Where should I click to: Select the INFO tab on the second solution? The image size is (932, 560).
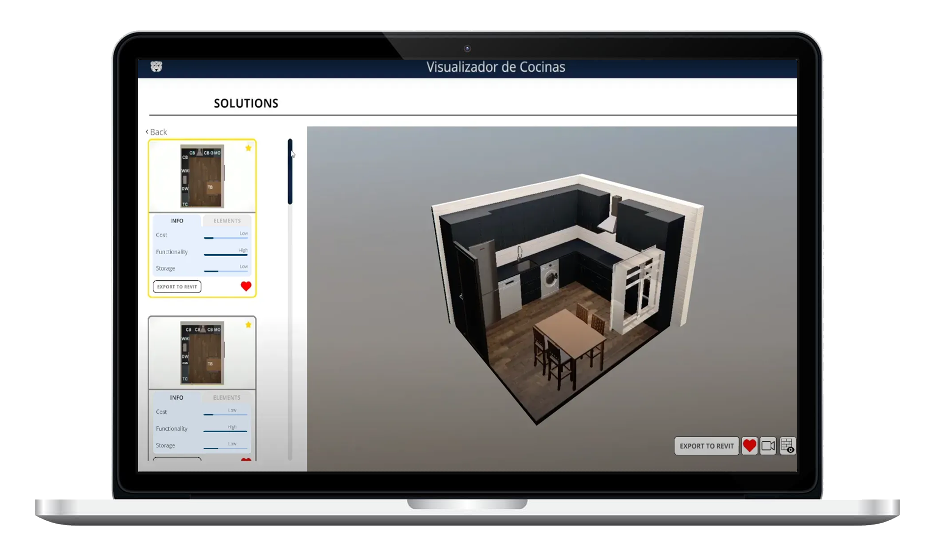177,397
